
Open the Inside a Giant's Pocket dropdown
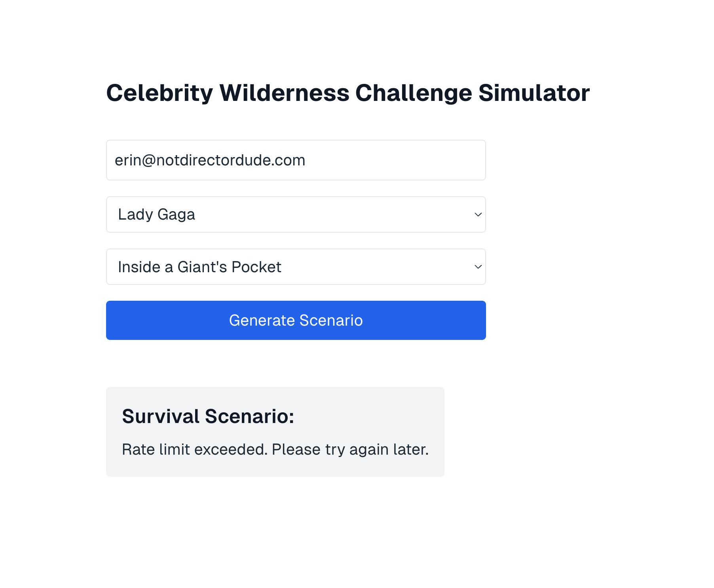point(296,267)
